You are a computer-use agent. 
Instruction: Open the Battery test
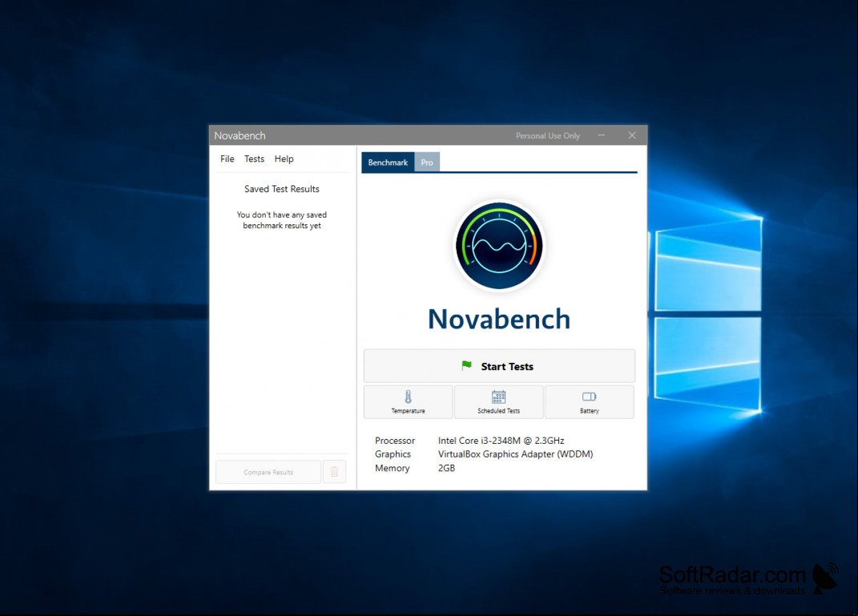590,402
